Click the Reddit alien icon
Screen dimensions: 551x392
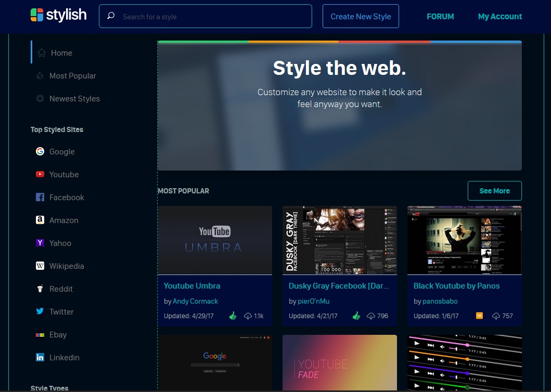[40, 289]
